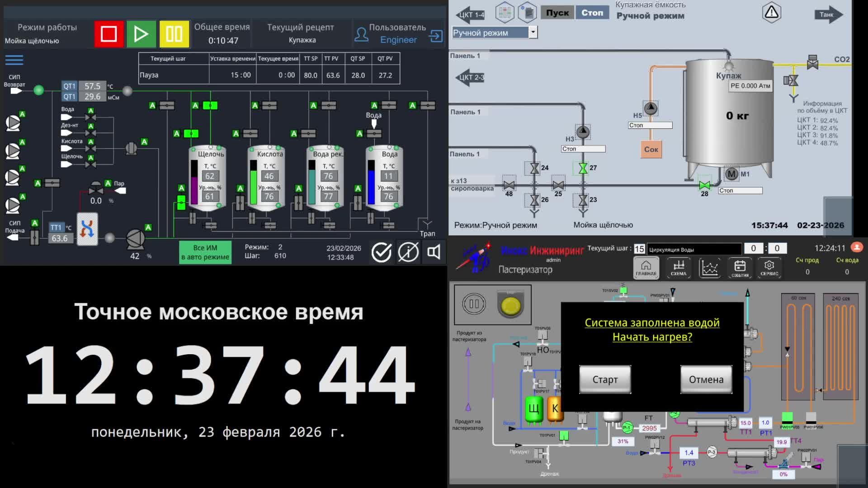Toggle green valve 28 under tank
The image size is (868, 488).
[x=704, y=185]
